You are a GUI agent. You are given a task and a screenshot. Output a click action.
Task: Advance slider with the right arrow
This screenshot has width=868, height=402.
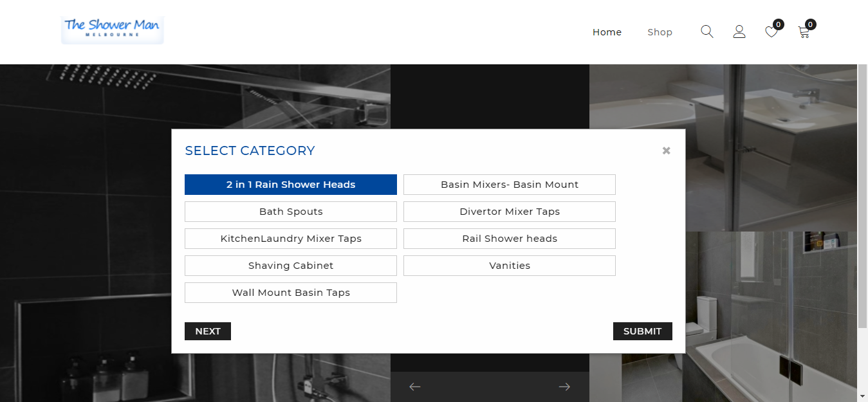564,387
